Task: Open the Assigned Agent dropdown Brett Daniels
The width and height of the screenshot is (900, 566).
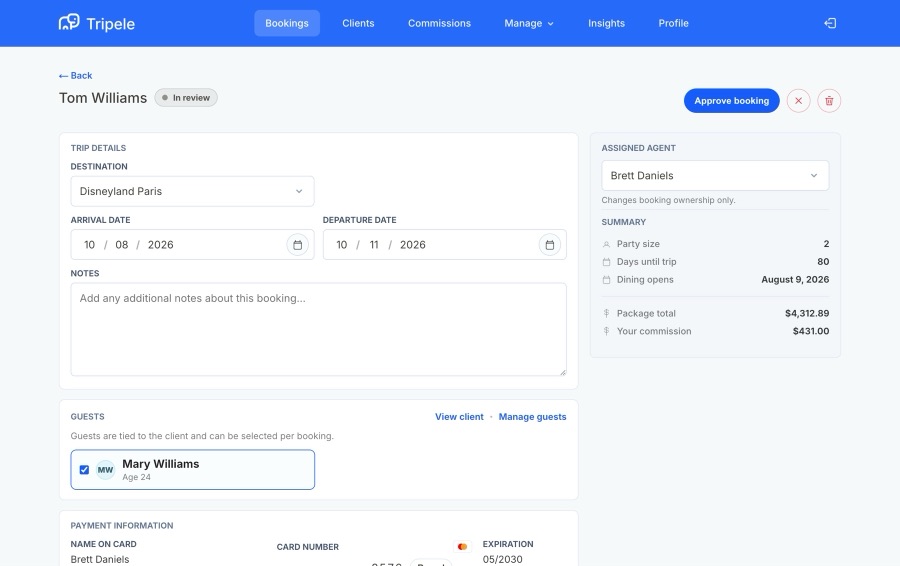Action: click(x=715, y=175)
